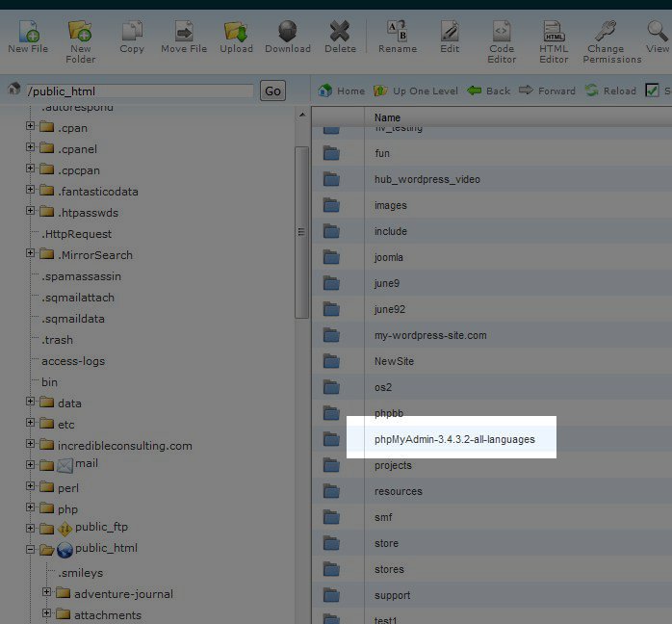Expand the adventure-journal folder node

click(47, 593)
